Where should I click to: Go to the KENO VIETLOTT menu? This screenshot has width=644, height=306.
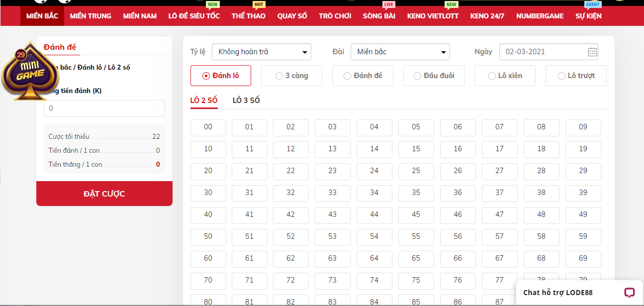click(433, 16)
